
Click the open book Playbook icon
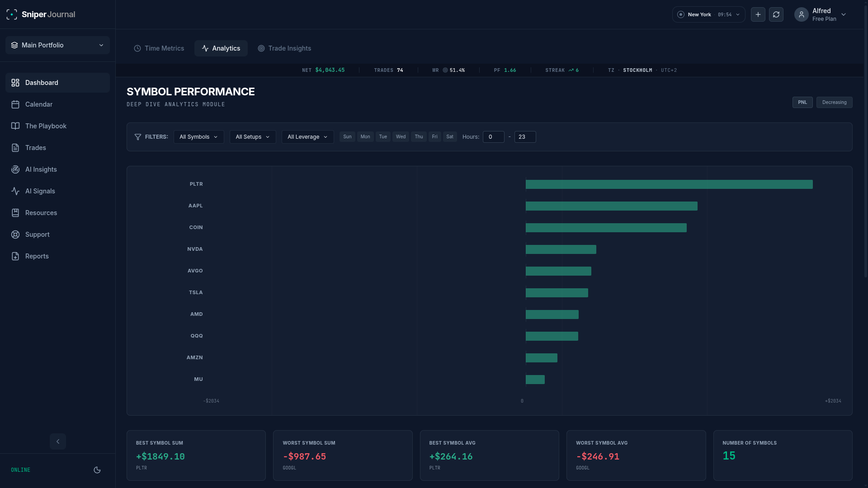(15, 126)
